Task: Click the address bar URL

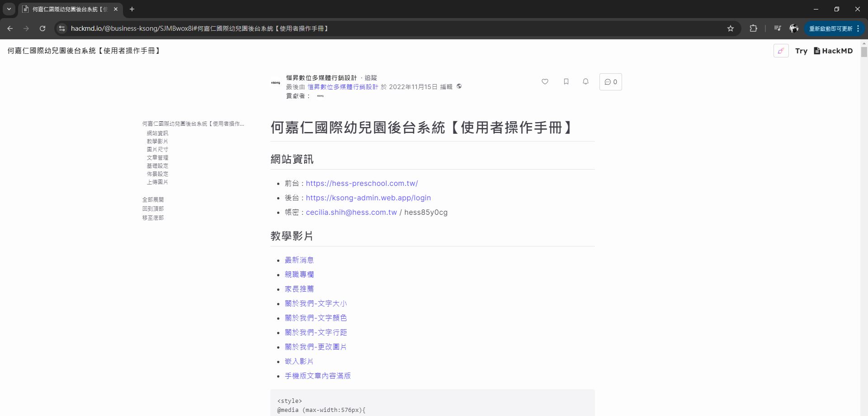Action: (199, 28)
